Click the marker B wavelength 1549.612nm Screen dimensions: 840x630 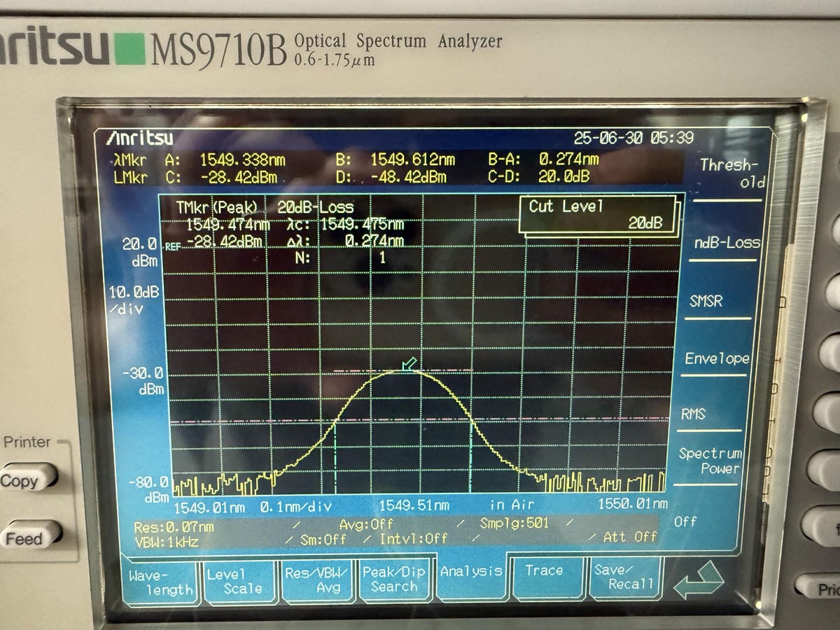pyautogui.click(x=412, y=160)
